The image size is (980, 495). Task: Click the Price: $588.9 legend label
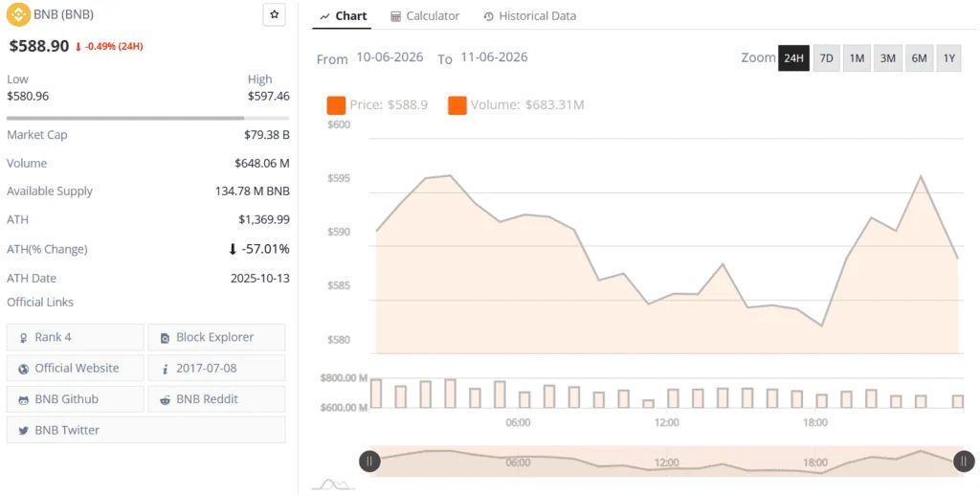click(389, 105)
